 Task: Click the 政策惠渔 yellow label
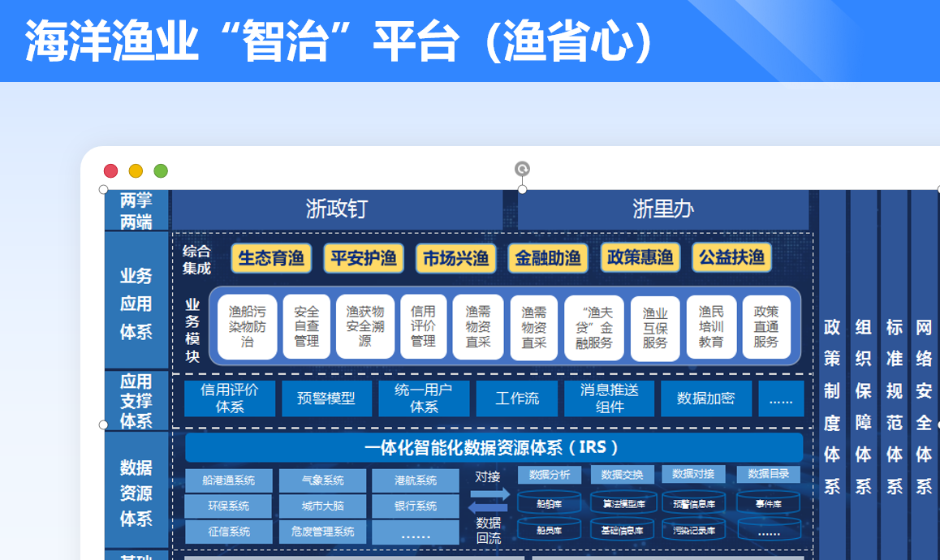640,258
